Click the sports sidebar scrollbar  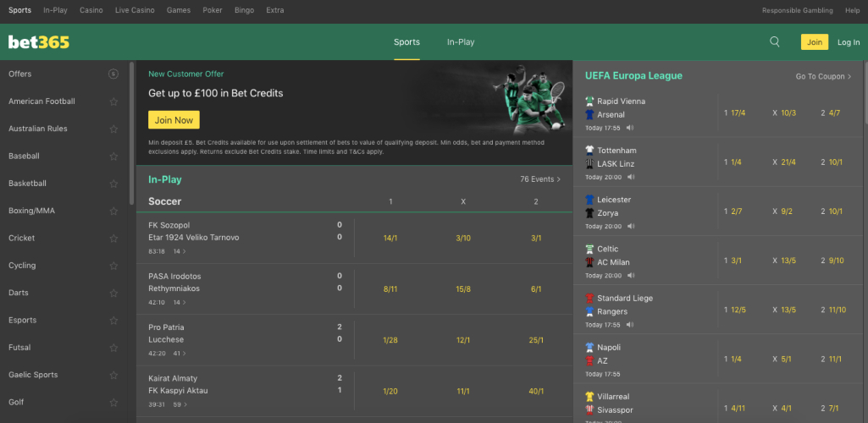[131, 133]
